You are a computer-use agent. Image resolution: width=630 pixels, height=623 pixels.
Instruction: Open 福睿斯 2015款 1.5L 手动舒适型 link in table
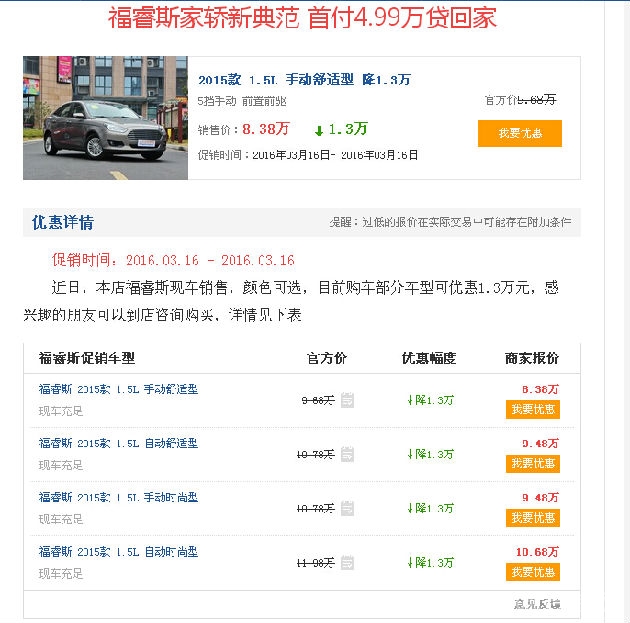(x=118, y=389)
